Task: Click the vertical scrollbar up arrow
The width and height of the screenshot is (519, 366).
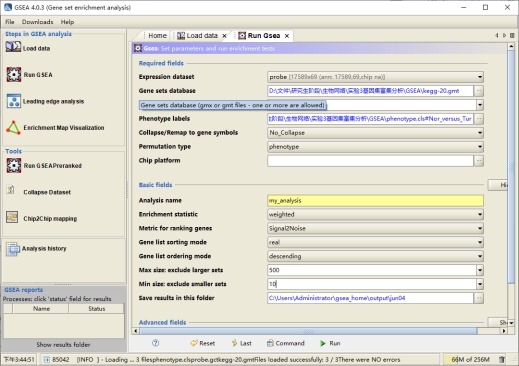Action: 511,47
